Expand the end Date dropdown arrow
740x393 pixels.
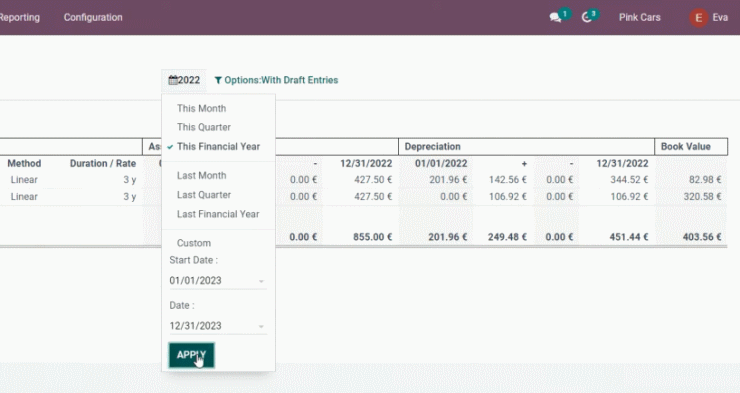click(261, 326)
